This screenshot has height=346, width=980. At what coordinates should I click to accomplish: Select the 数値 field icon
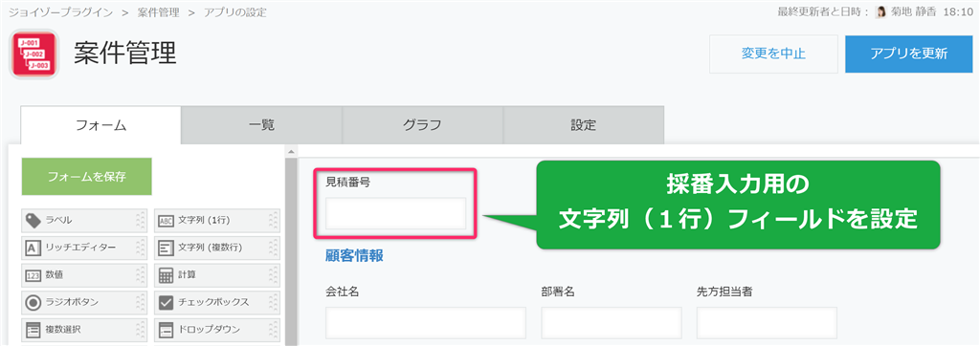click(x=33, y=275)
